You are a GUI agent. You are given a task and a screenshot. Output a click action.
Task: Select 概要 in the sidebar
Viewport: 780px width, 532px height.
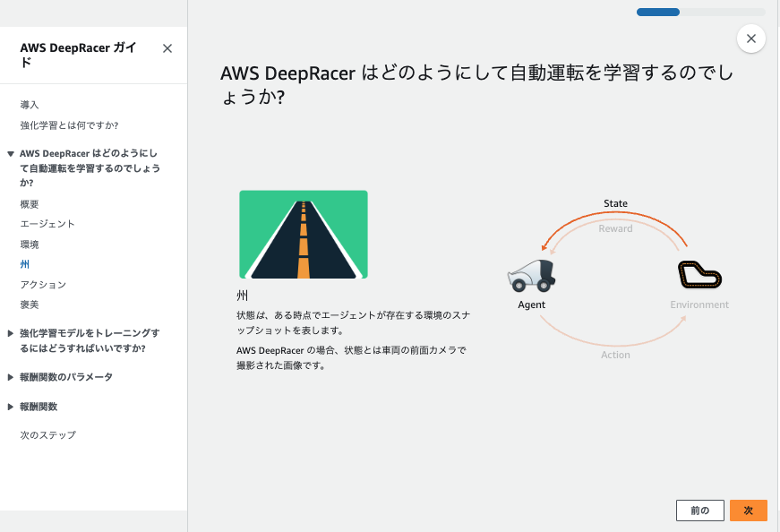coord(30,203)
